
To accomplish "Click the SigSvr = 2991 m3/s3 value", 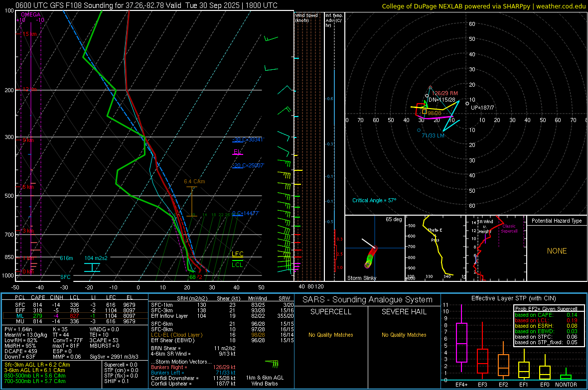I will point(114,357).
